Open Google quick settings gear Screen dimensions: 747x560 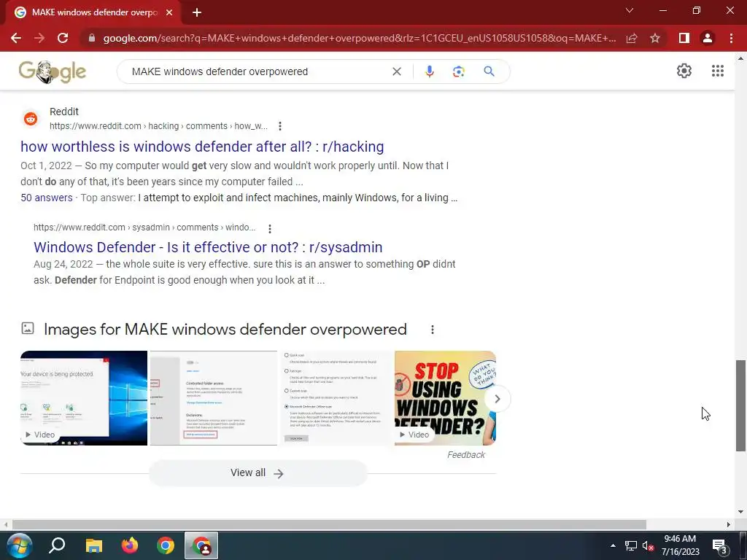684,71
